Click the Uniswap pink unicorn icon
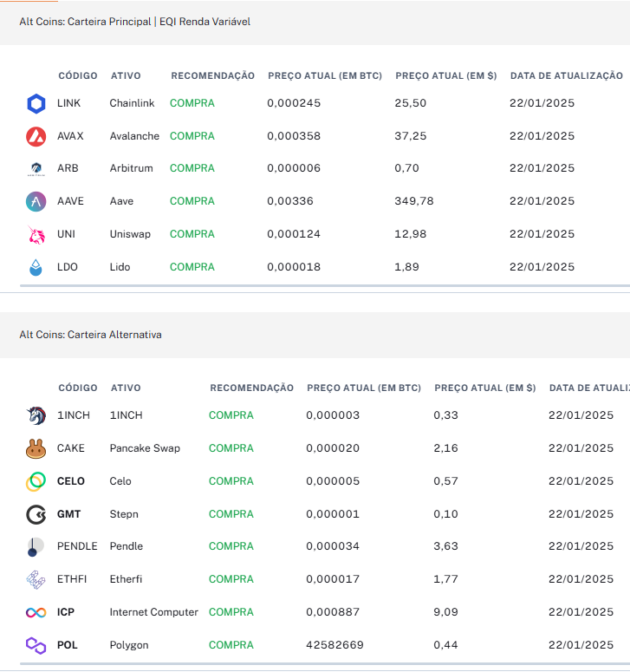This screenshot has height=672, width=630. pos(36,234)
